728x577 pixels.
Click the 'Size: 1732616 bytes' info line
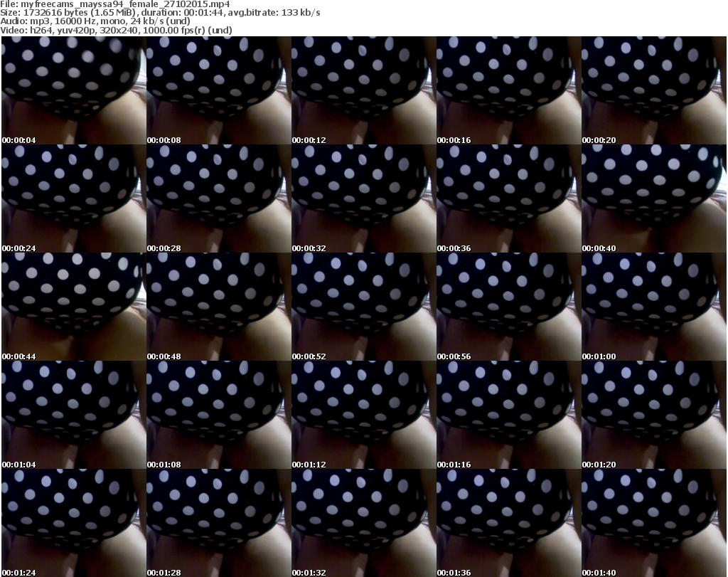point(160,13)
